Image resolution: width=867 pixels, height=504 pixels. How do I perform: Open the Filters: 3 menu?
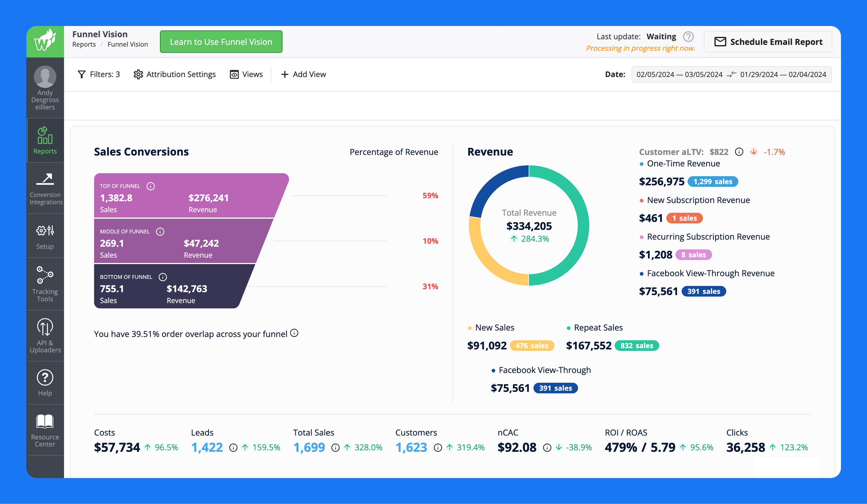coord(99,74)
